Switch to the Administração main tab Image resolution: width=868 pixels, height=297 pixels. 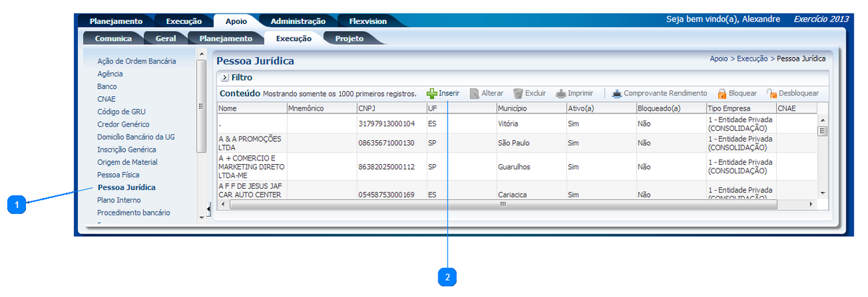[297, 21]
